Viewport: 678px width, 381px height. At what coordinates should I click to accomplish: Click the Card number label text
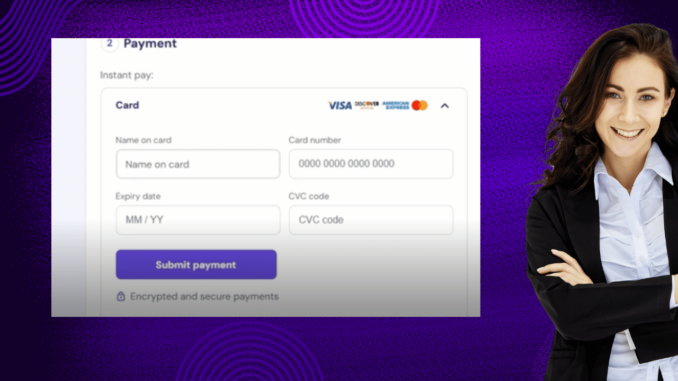[x=315, y=140]
